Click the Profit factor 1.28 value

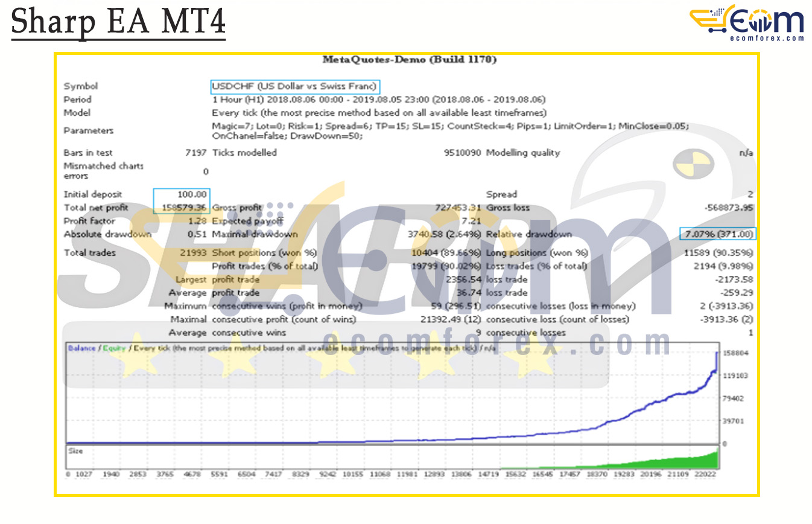click(x=199, y=221)
